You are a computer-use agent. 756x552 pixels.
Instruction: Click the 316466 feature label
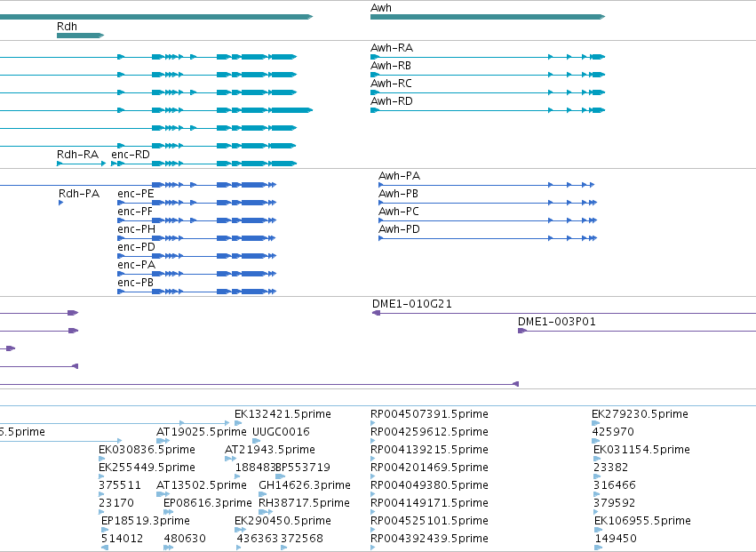tap(615, 485)
